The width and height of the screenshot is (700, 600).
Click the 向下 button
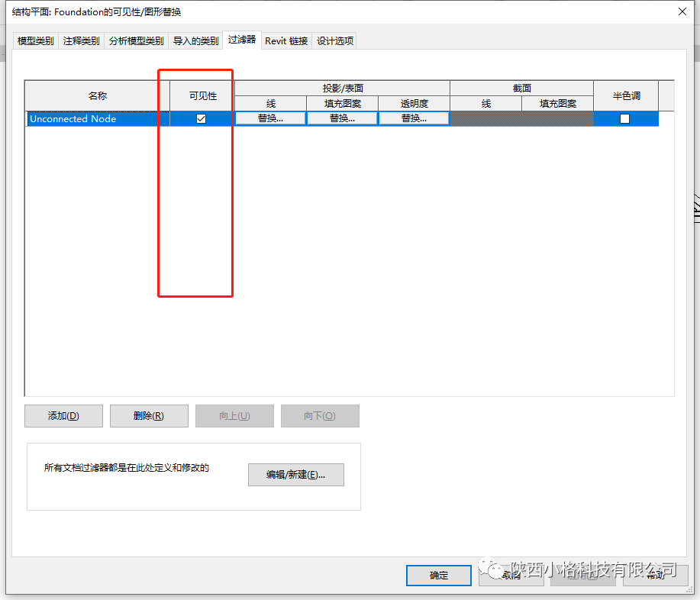click(320, 416)
